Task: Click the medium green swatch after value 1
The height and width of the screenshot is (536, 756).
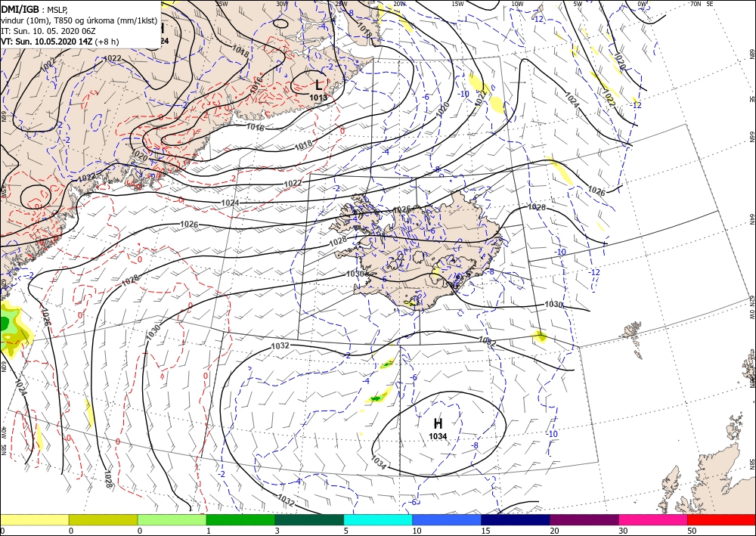Action: click(x=240, y=519)
